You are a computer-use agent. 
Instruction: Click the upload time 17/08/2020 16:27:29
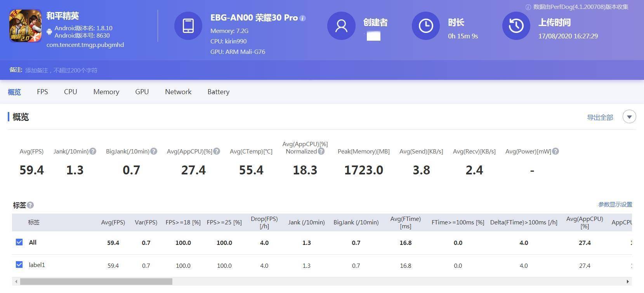click(x=568, y=36)
